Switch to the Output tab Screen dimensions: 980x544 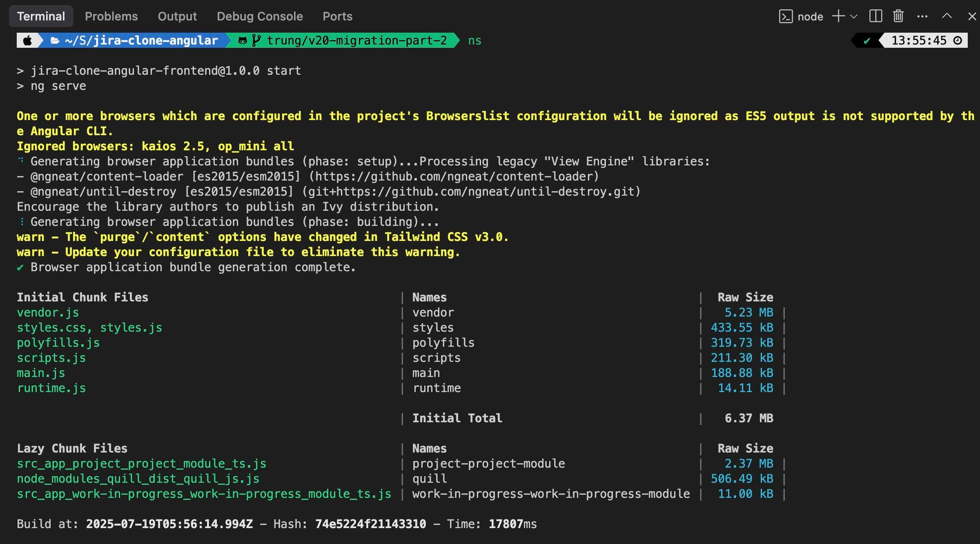pos(177,16)
